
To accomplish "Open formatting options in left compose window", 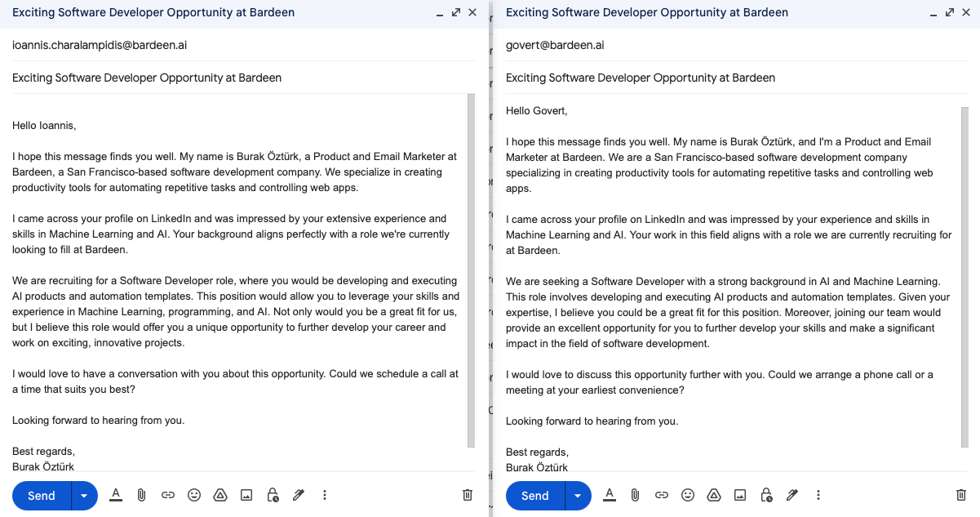I will pyautogui.click(x=116, y=495).
